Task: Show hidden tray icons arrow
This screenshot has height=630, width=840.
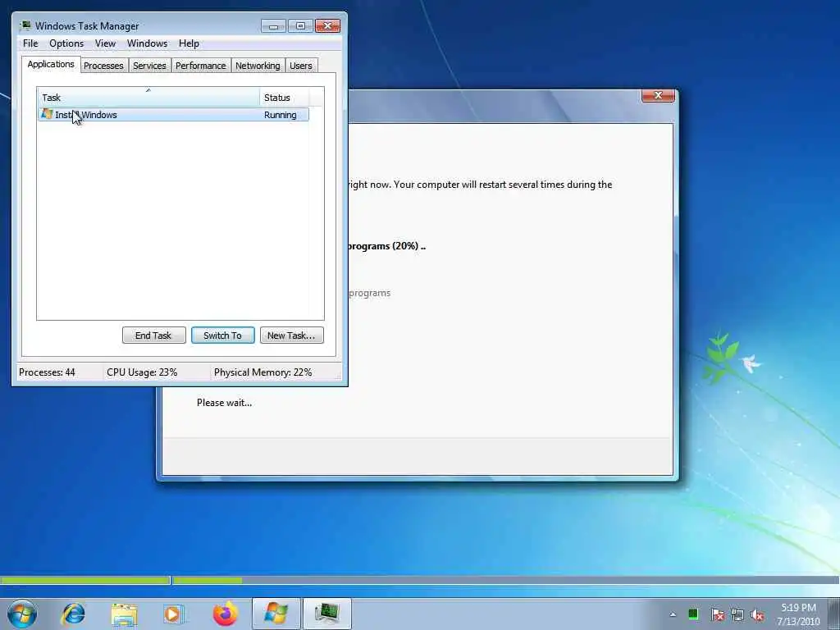Action: (673, 614)
